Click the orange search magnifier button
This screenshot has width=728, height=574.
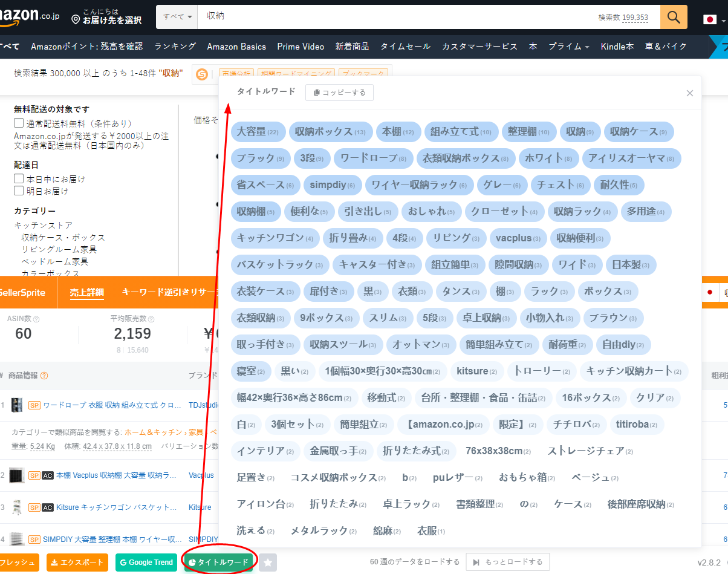674,17
